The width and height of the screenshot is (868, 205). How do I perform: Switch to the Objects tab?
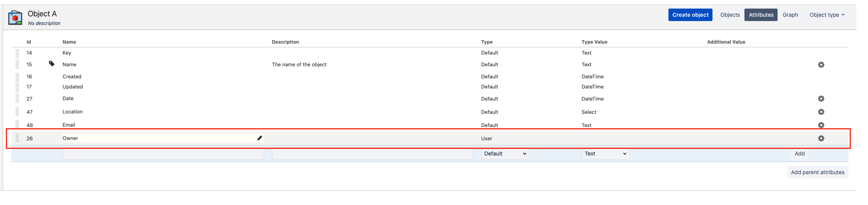(x=730, y=15)
